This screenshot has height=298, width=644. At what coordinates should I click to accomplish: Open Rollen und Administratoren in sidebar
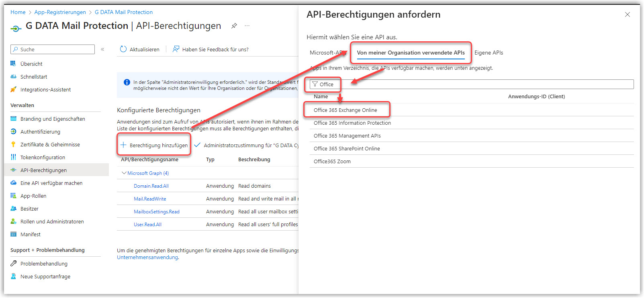pos(52,221)
